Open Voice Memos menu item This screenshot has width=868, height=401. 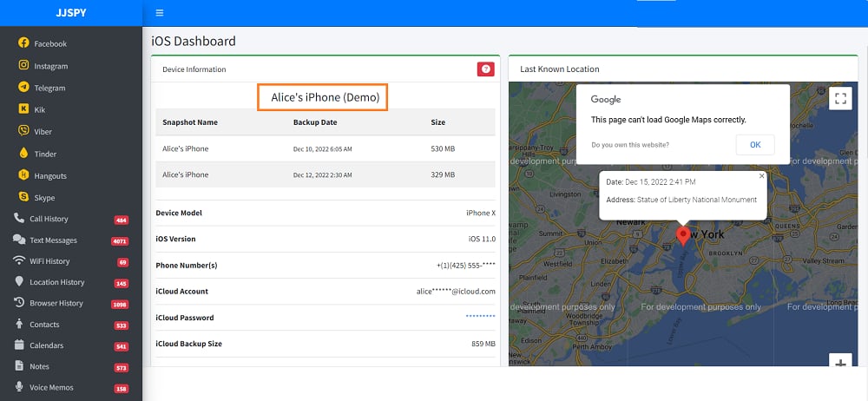[51, 387]
